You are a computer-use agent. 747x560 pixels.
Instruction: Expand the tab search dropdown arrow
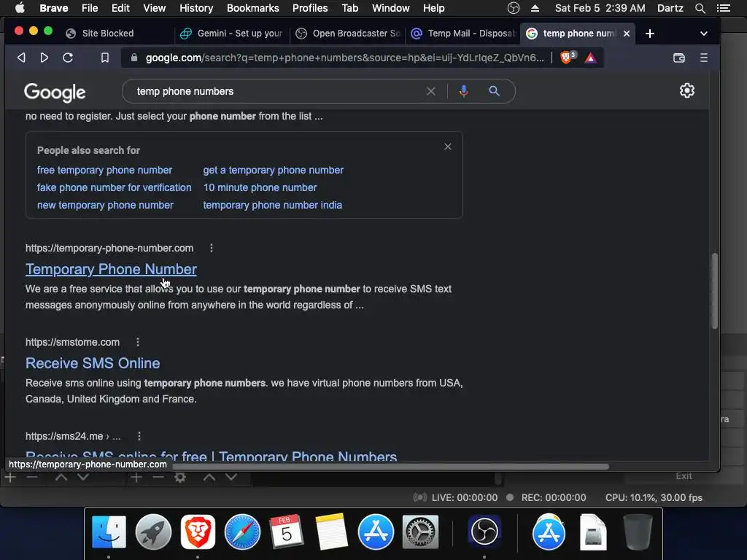(x=704, y=34)
